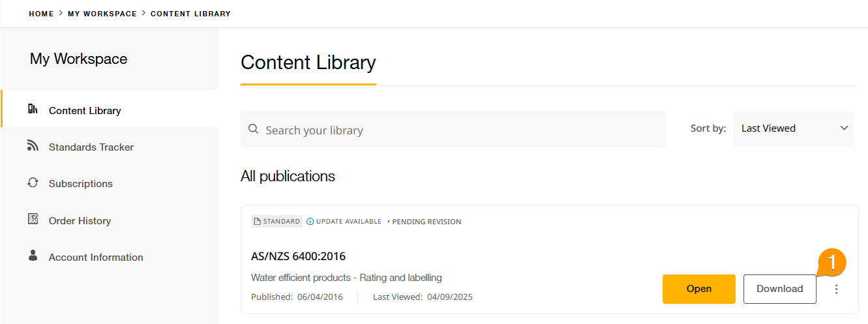Click the AS/NZS 6400:2016 publication title

pos(298,256)
